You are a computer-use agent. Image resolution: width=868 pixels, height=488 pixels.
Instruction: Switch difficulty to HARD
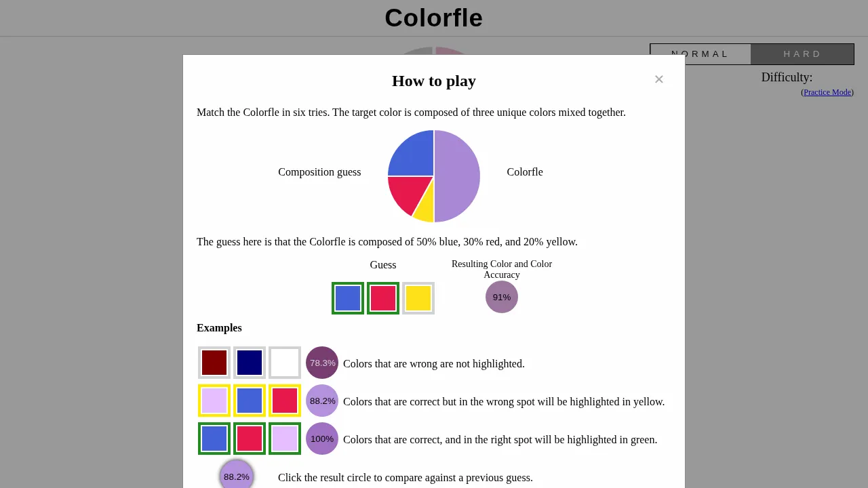[802, 54]
